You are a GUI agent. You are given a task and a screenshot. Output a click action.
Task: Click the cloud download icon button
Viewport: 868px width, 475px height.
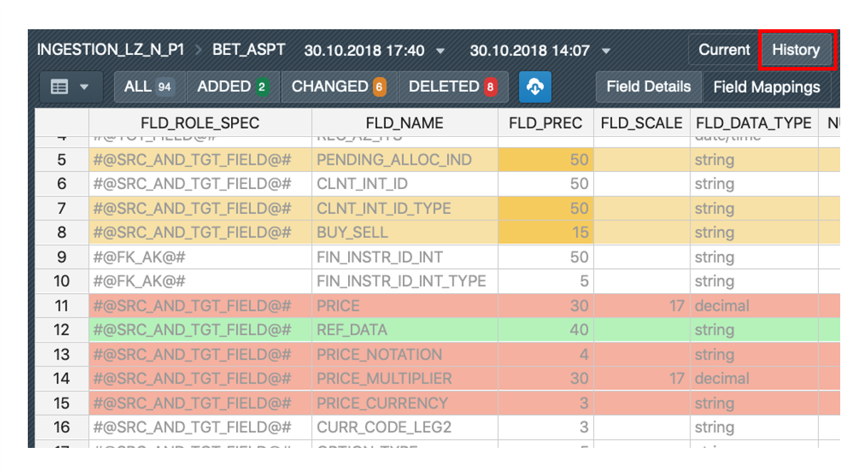pyautogui.click(x=535, y=87)
